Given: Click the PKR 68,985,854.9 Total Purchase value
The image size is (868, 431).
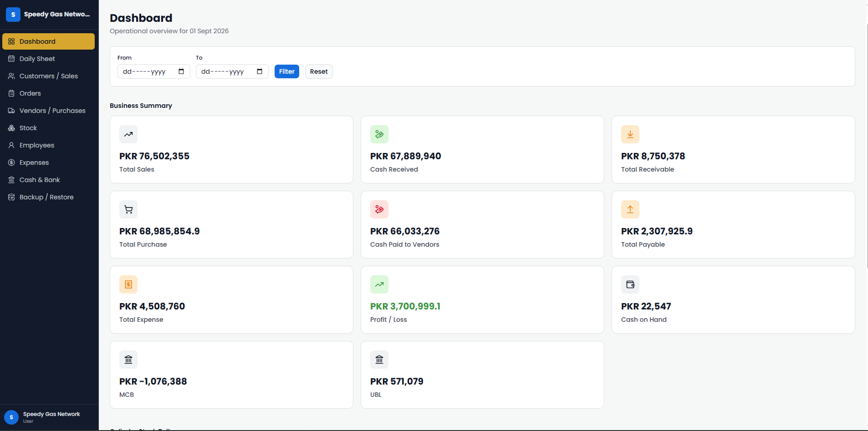Looking at the screenshot, I should (159, 231).
